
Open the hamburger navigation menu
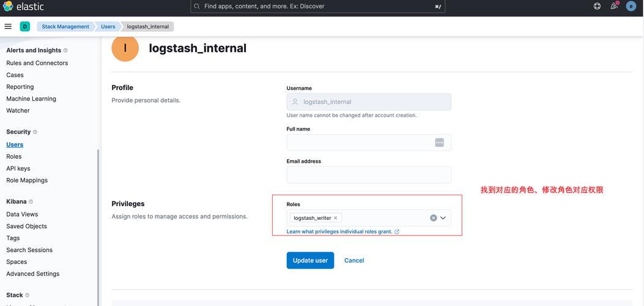pos(8,26)
